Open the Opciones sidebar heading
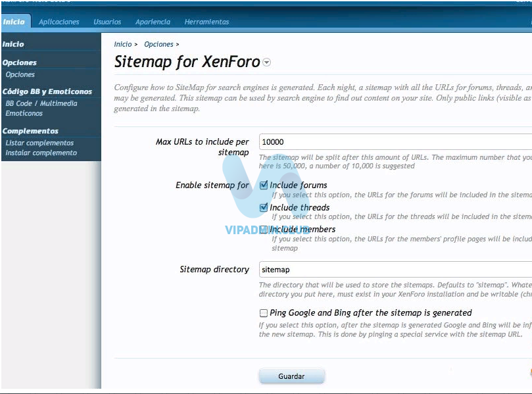 pyautogui.click(x=20, y=62)
